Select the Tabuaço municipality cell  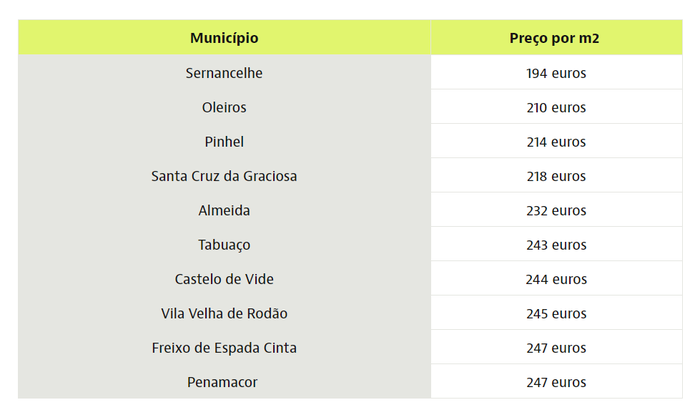(224, 245)
